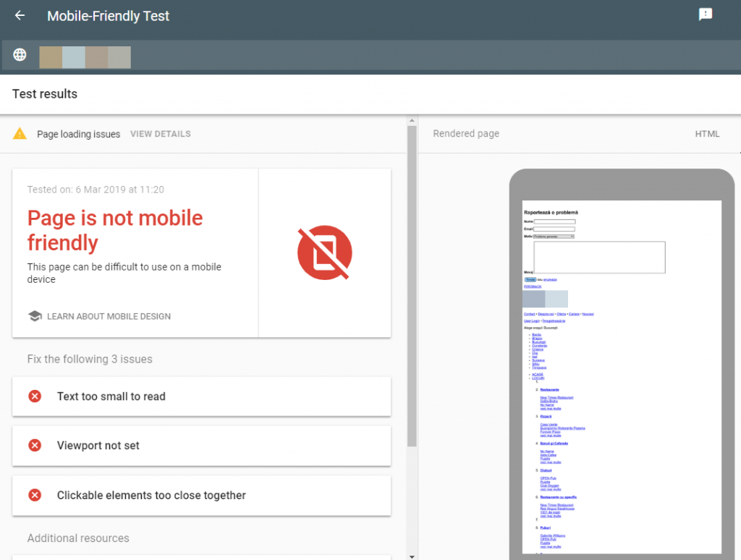Click the red not-mobile-friendly phone icon
The height and width of the screenshot is (560, 741).
coord(325,253)
